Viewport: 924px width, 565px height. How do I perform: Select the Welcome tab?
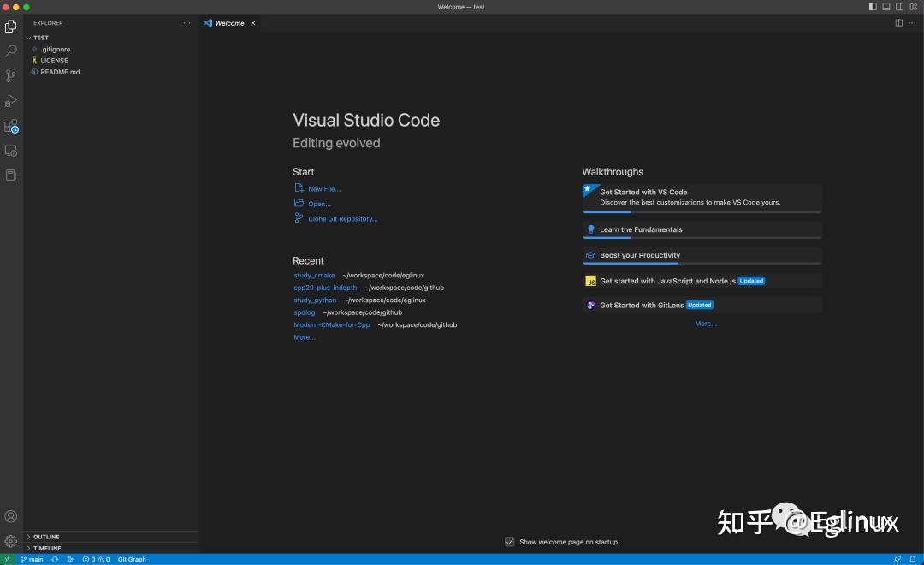[x=230, y=23]
